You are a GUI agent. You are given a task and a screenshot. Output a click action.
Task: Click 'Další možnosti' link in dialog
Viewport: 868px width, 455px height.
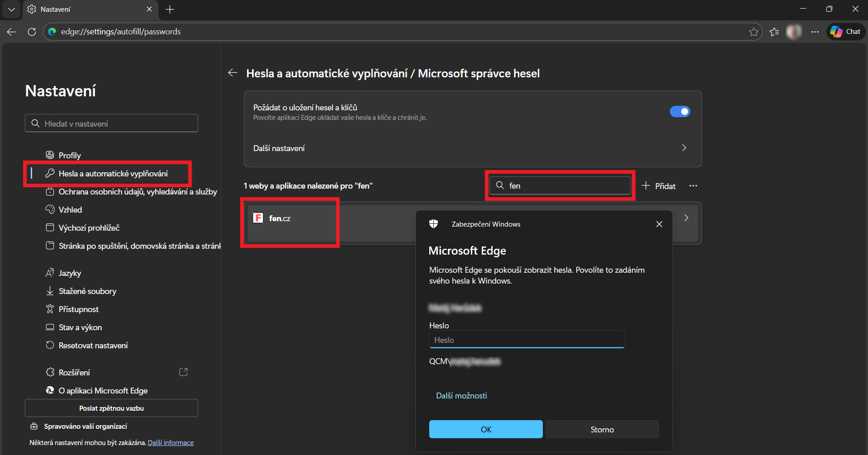461,396
